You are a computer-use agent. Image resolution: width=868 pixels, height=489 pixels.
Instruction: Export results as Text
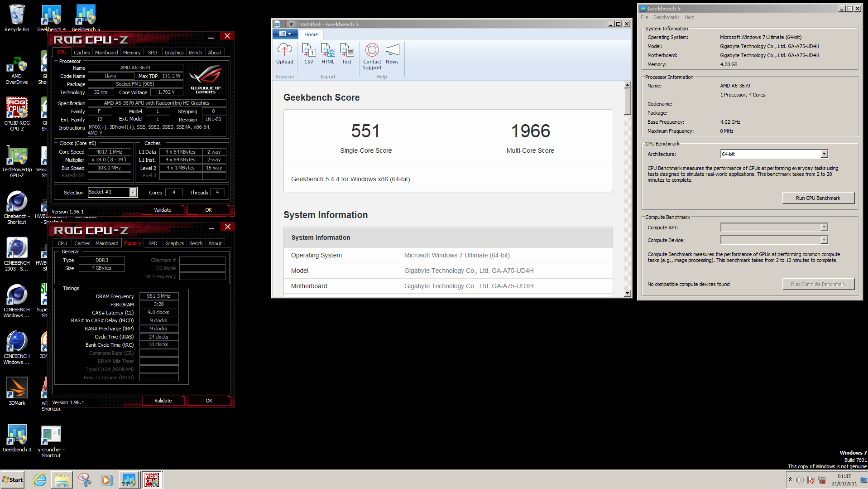click(x=347, y=54)
